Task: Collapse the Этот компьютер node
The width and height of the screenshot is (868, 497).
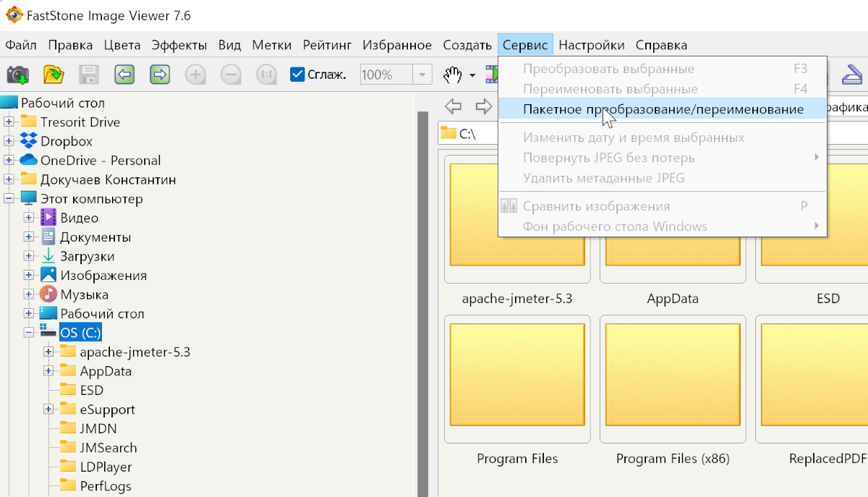Action: pyautogui.click(x=9, y=198)
